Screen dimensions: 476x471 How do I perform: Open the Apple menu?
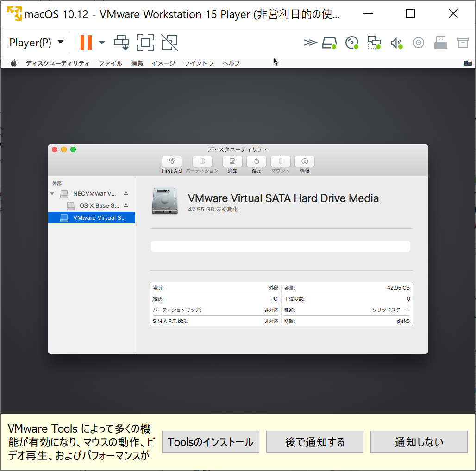point(14,63)
